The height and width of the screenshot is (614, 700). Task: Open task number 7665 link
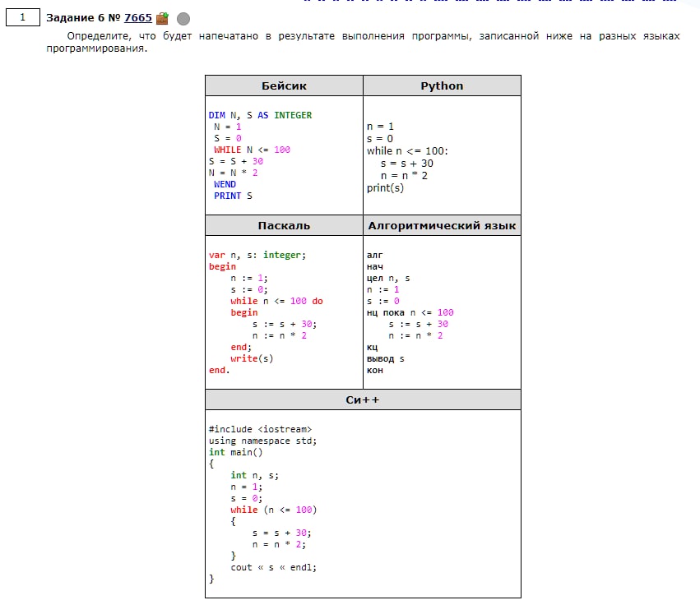click(x=137, y=17)
